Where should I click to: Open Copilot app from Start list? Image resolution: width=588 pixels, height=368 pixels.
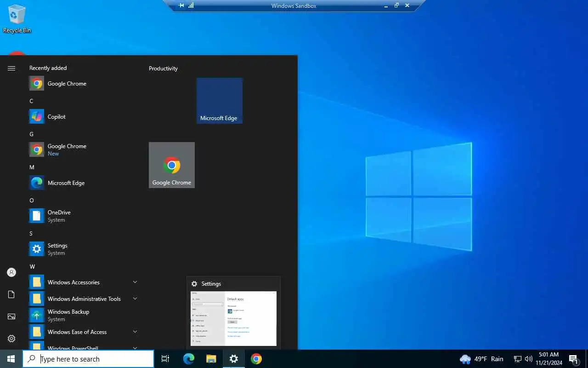point(84,117)
